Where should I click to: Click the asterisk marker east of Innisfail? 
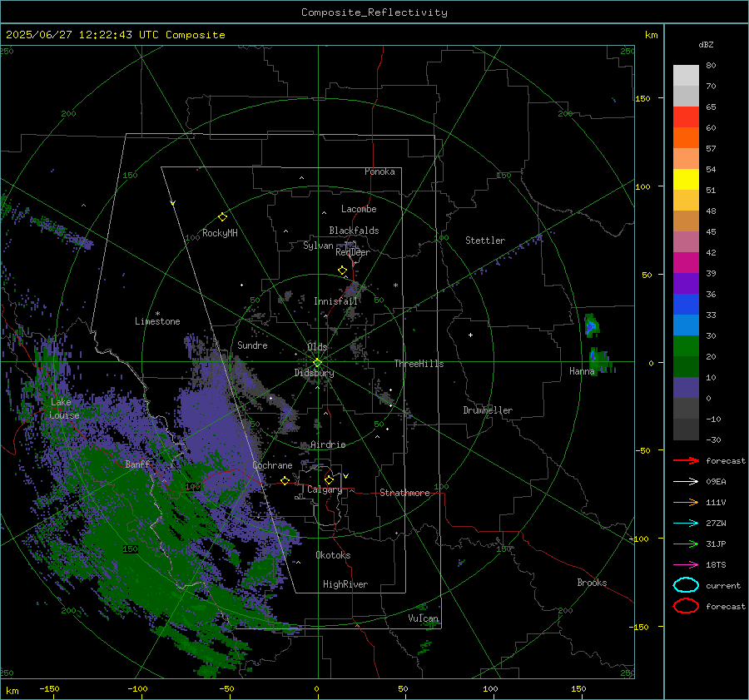click(x=395, y=285)
